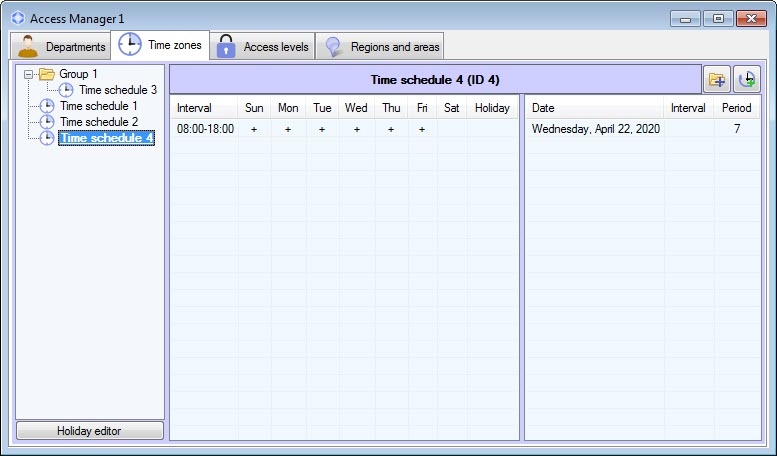Click the Sun column header
Image resolution: width=777 pixels, height=456 pixels.
[254, 108]
